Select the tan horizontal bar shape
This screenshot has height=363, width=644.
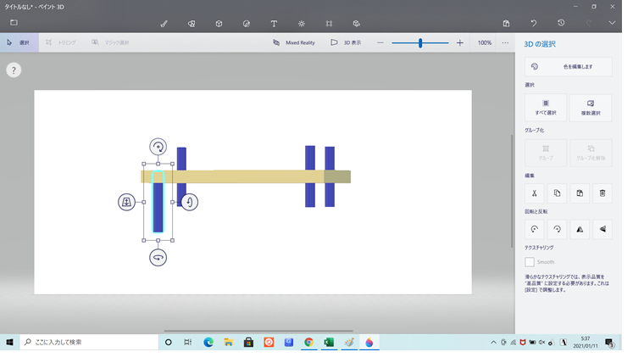pos(247,176)
